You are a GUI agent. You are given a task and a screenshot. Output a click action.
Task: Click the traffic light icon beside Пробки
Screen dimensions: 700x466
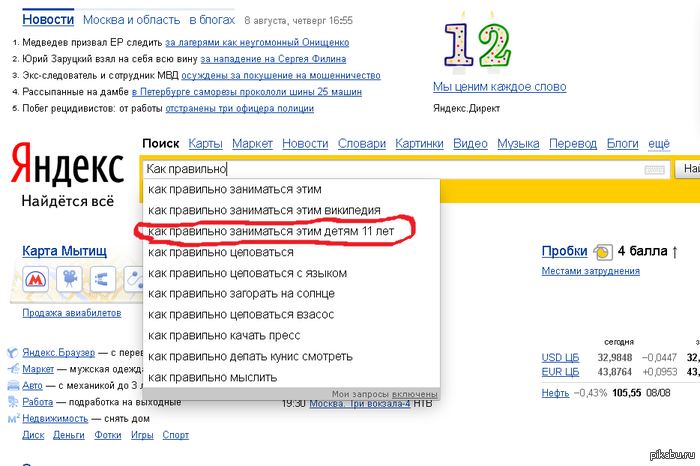click(x=602, y=252)
